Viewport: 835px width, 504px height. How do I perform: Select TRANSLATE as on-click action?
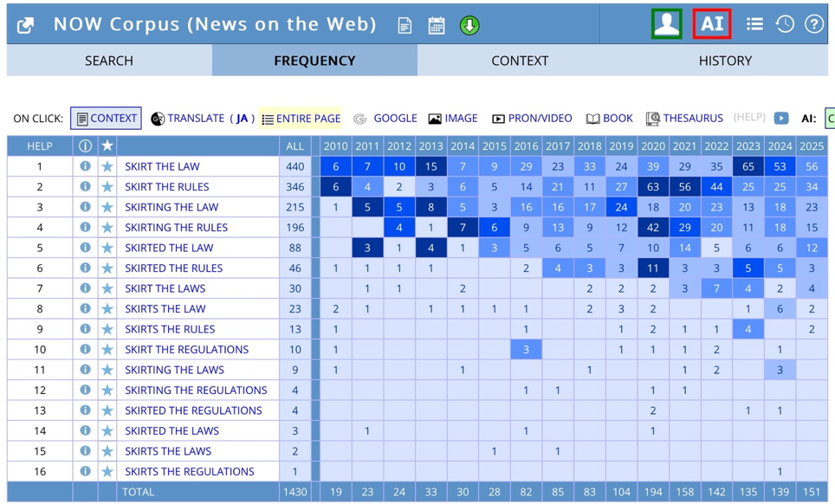pos(188,118)
